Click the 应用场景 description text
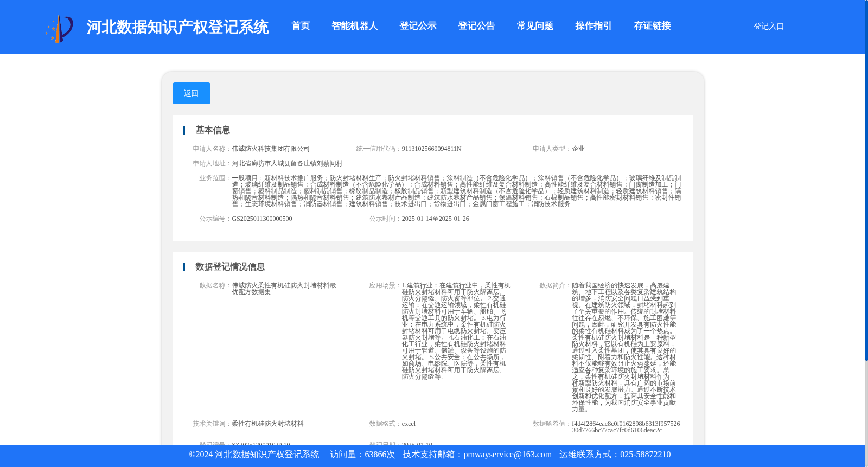 point(456,331)
